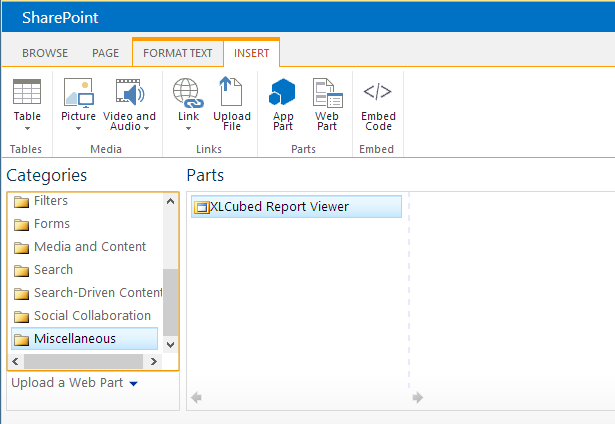This screenshot has height=424, width=615.
Task: Go to next parts page arrow
Action: pos(418,398)
